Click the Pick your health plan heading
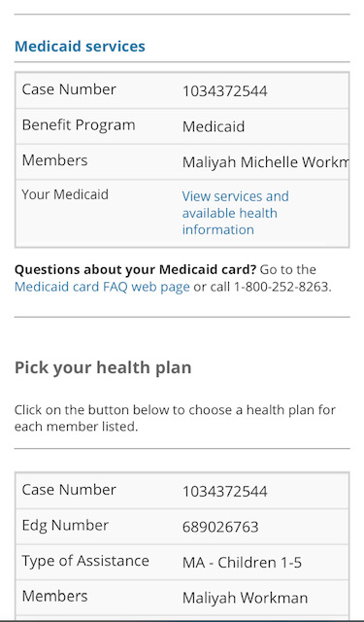This screenshot has height=622, width=364. coord(103,367)
